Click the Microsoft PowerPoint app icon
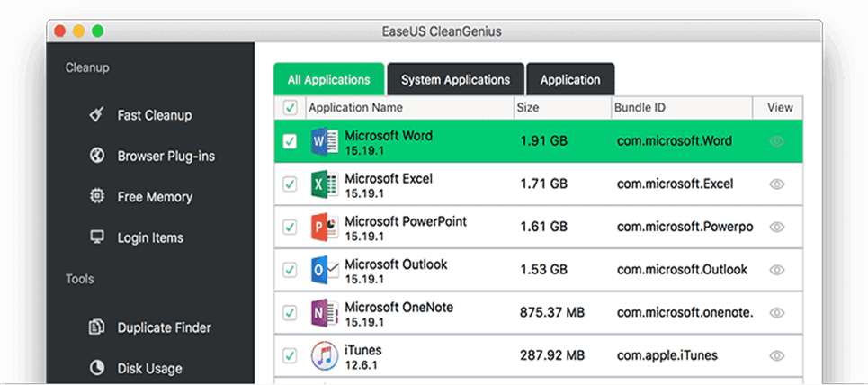This screenshot has height=385, width=868. coord(325,227)
